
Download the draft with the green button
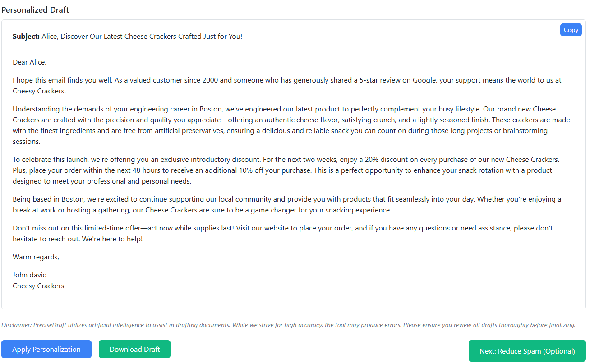[134, 349]
